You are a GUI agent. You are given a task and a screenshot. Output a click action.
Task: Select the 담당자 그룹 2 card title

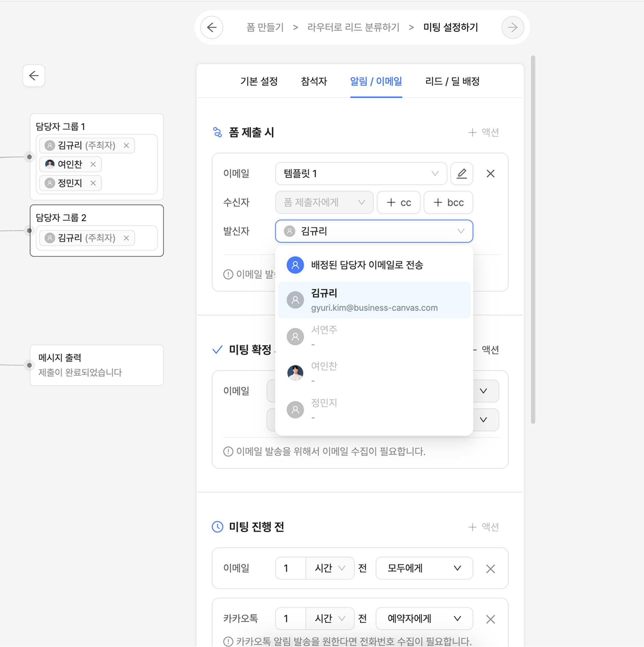(61, 217)
